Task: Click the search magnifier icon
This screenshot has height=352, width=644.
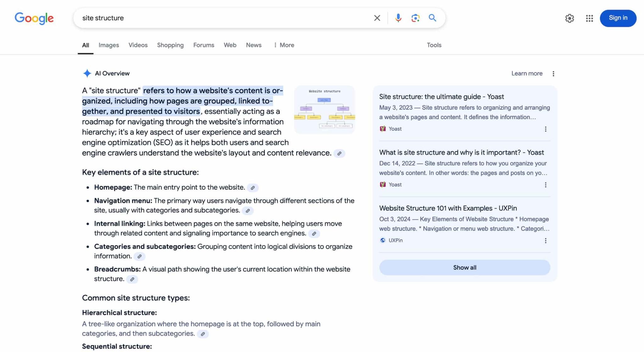Action: click(432, 18)
